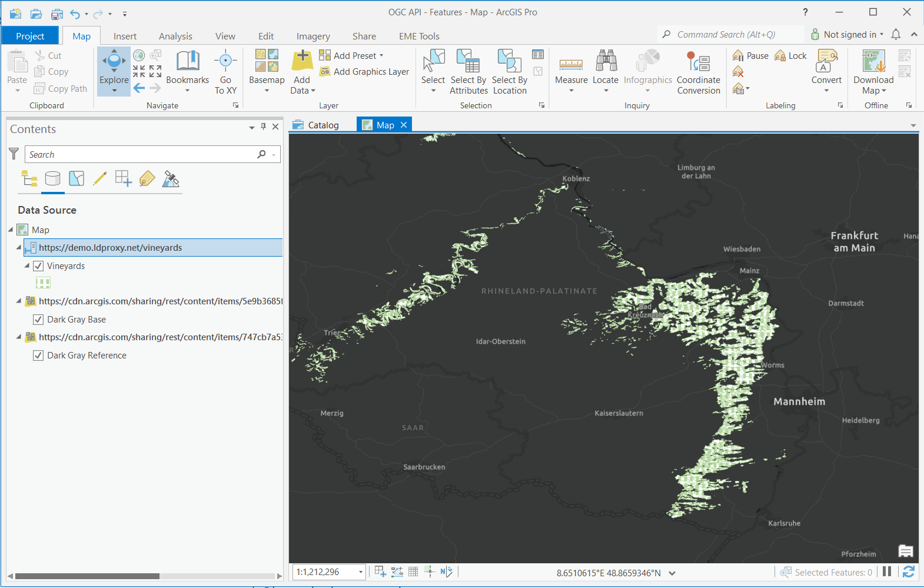Uncheck Dark Gray Reference layer
The height and width of the screenshot is (588, 924).
click(38, 356)
